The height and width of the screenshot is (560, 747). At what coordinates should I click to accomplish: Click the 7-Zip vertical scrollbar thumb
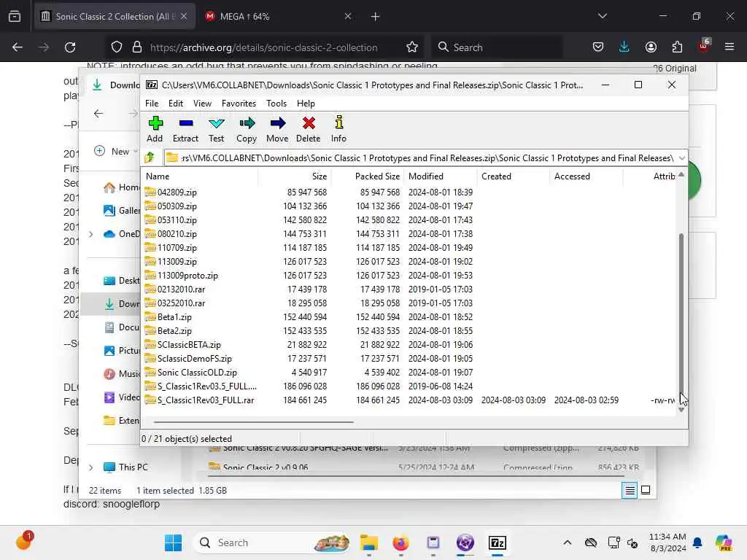tap(681, 314)
